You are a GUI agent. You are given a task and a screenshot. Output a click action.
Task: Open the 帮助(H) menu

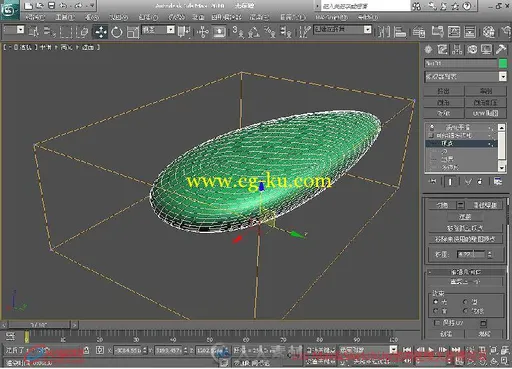(368, 17)
